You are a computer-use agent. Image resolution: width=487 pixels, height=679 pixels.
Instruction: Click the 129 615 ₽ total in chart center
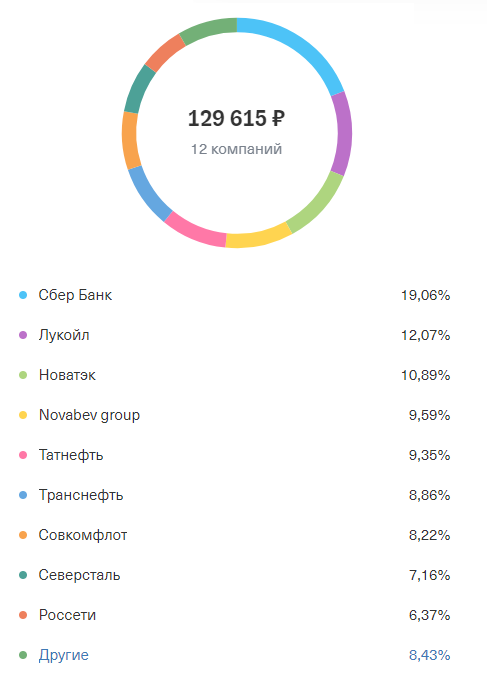click(236, 118)
